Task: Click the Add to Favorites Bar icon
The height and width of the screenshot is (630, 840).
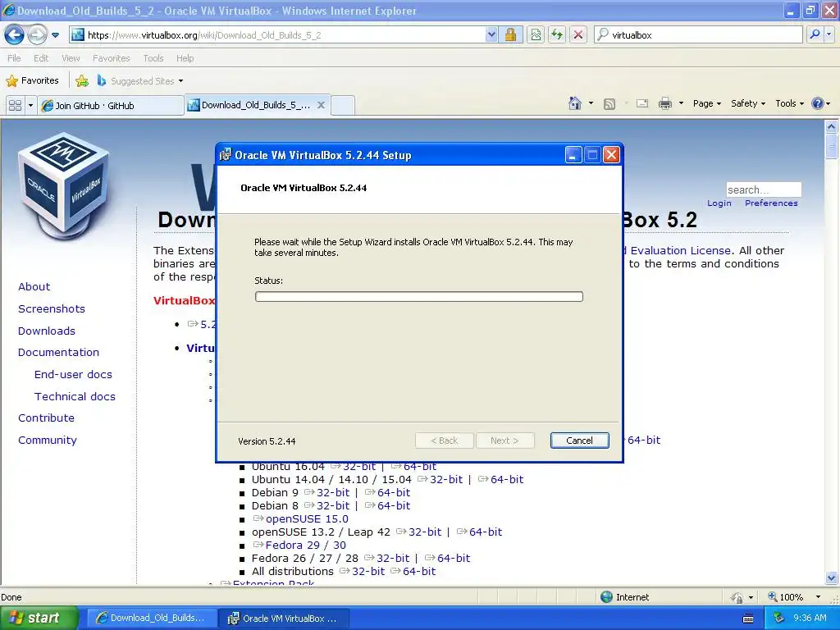Action: coord(82,81)
